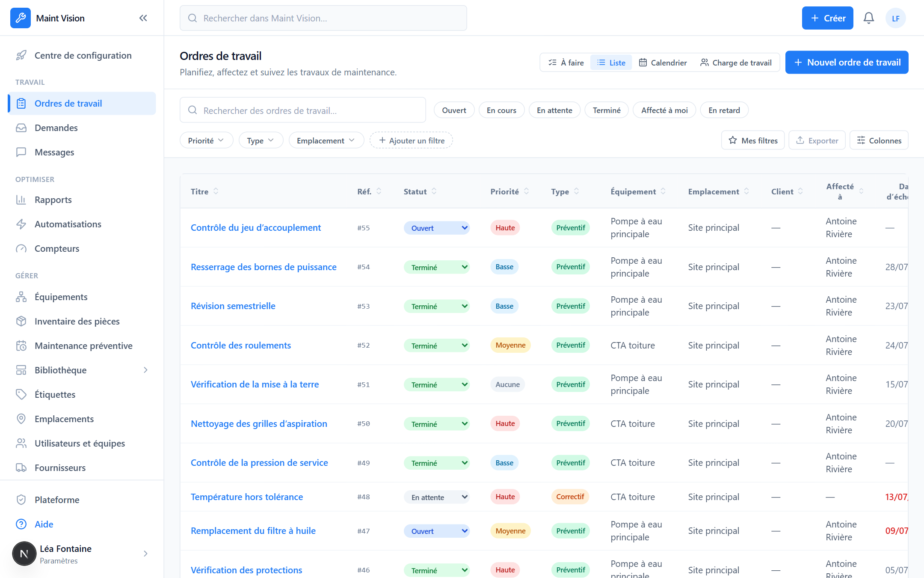Focus the Rechercher des ordres de travail field
The height and width of the screenshot is (578, 924).
point(302,110)
